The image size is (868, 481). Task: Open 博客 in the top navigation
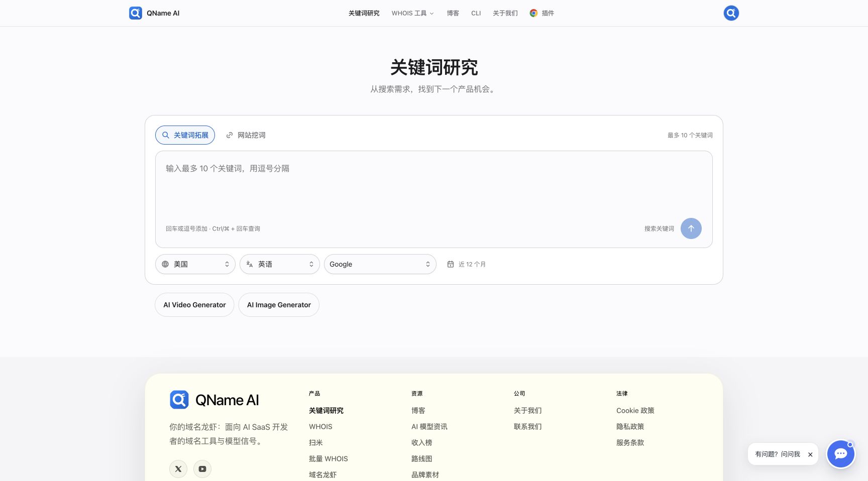453,13
